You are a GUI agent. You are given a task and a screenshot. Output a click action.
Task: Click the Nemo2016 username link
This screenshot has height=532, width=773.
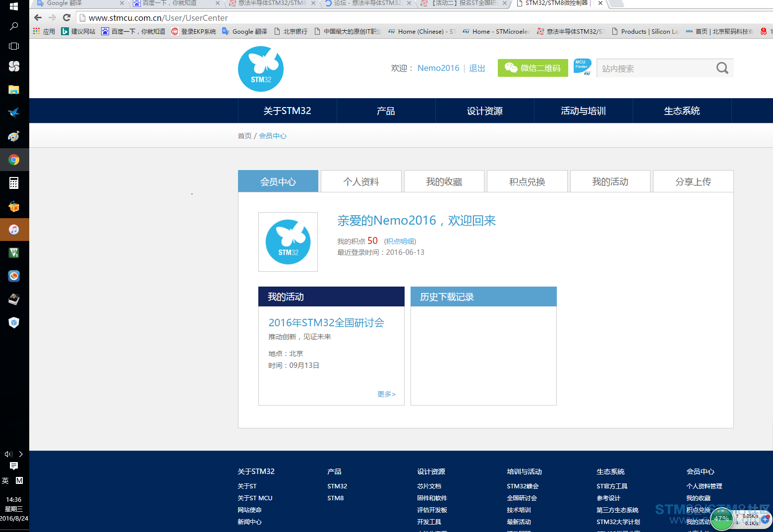(438, 68)
